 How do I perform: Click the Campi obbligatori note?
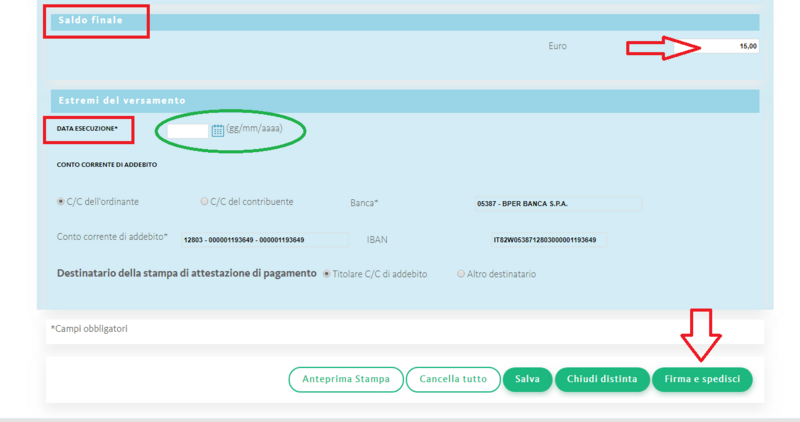(90, 329)
